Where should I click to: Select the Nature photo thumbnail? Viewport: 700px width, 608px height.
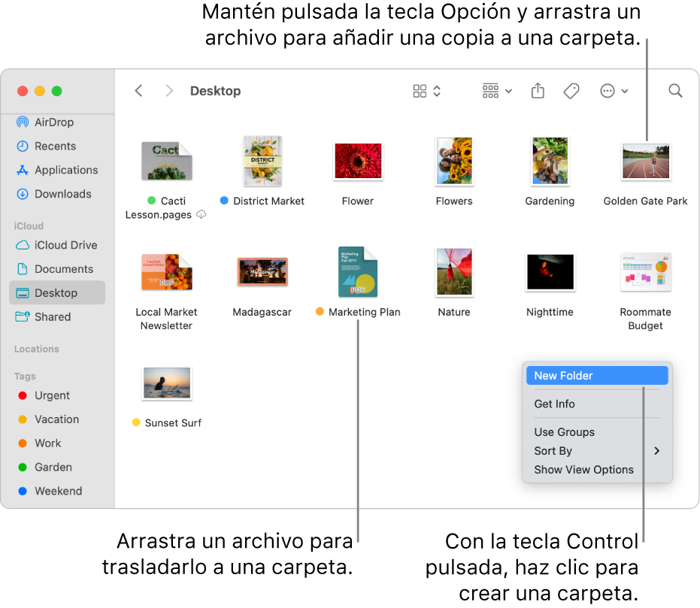454,272
